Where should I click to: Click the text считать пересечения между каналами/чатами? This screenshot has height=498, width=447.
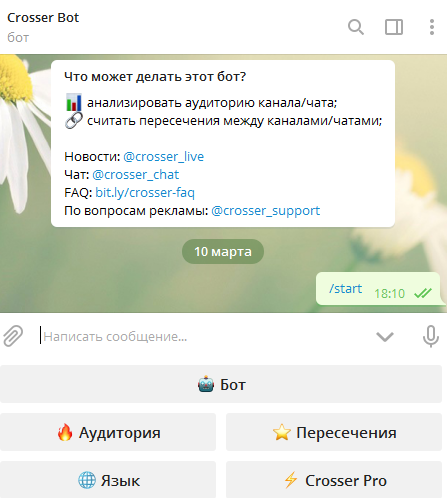[234, 121]
